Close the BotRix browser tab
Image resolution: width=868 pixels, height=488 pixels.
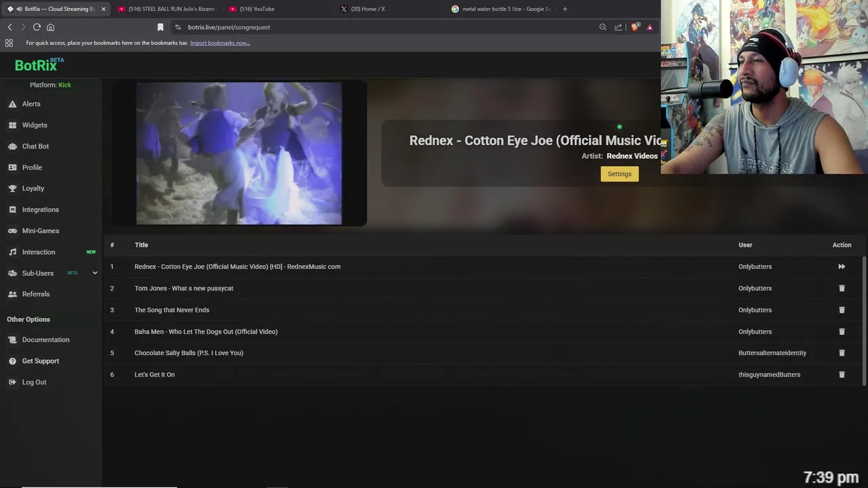[x=103, y=9]
